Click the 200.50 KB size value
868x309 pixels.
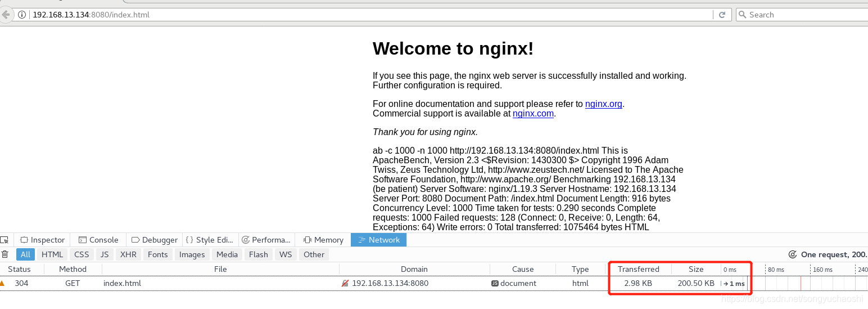pos(696,283)
